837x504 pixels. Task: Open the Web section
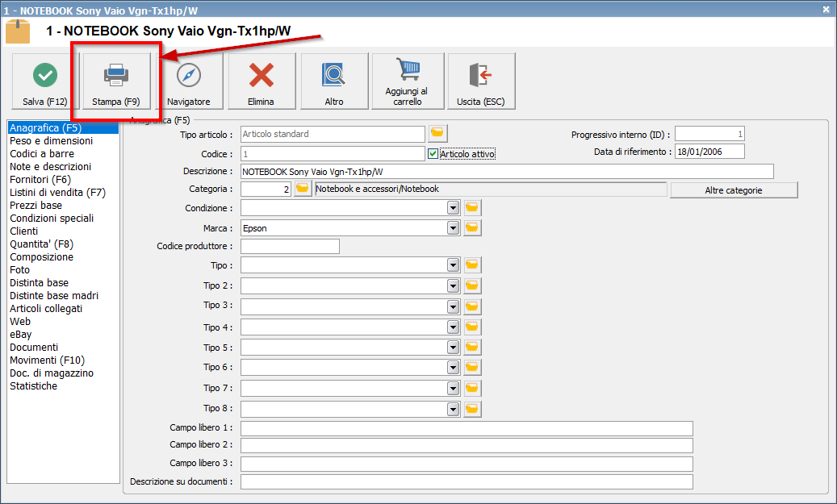pyautogui.click(x=20, y=322)
